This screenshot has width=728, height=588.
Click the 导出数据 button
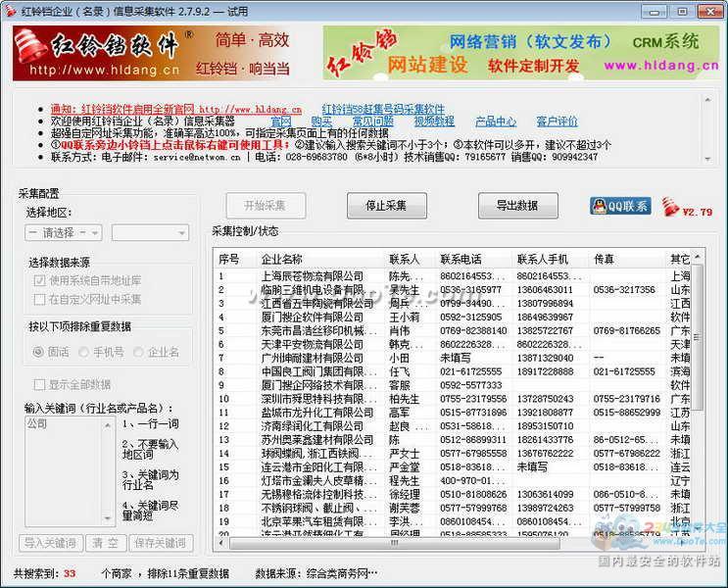(517, 206)
